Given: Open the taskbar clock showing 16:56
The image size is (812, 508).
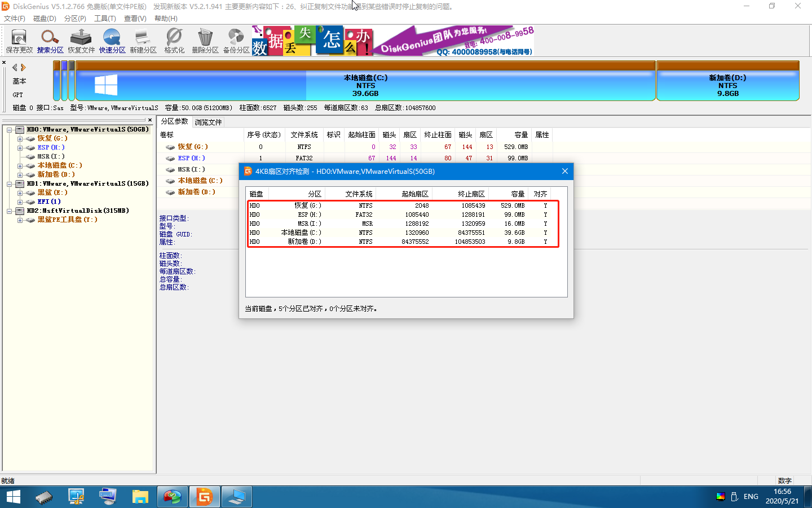Looking at the screenshot, I should click(782, 496).
